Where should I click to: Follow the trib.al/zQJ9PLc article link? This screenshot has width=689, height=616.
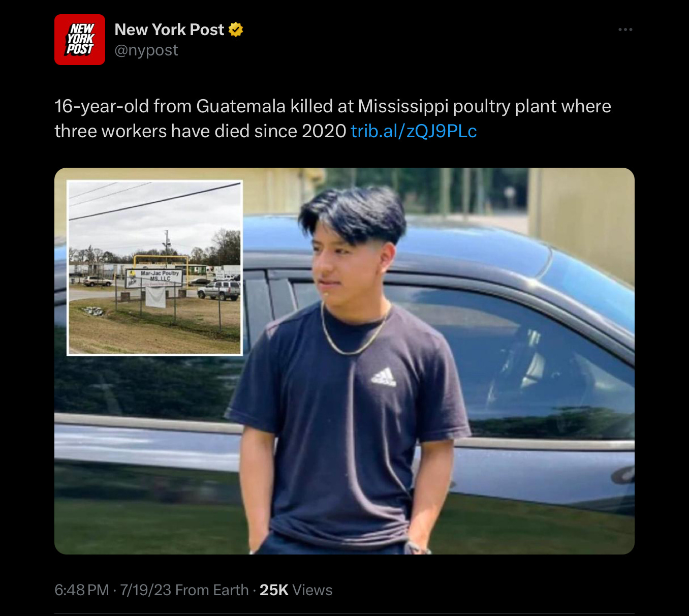414,131
